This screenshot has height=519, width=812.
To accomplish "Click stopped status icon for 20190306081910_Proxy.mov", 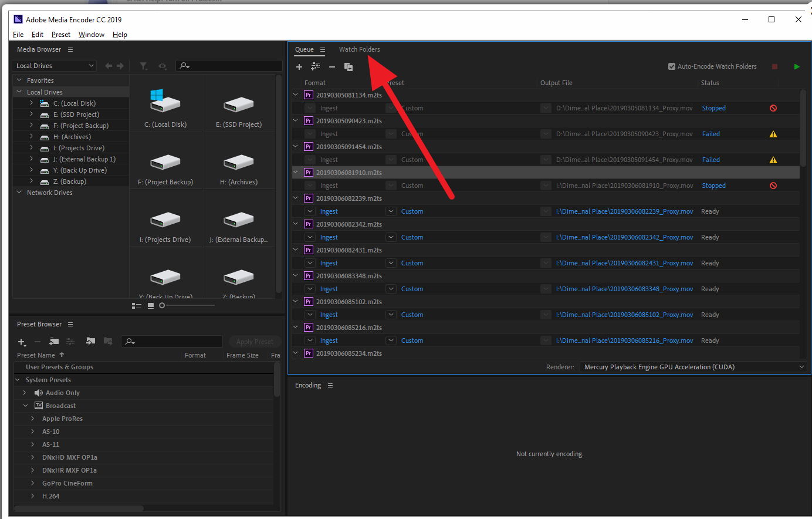I will pos(773,186).
